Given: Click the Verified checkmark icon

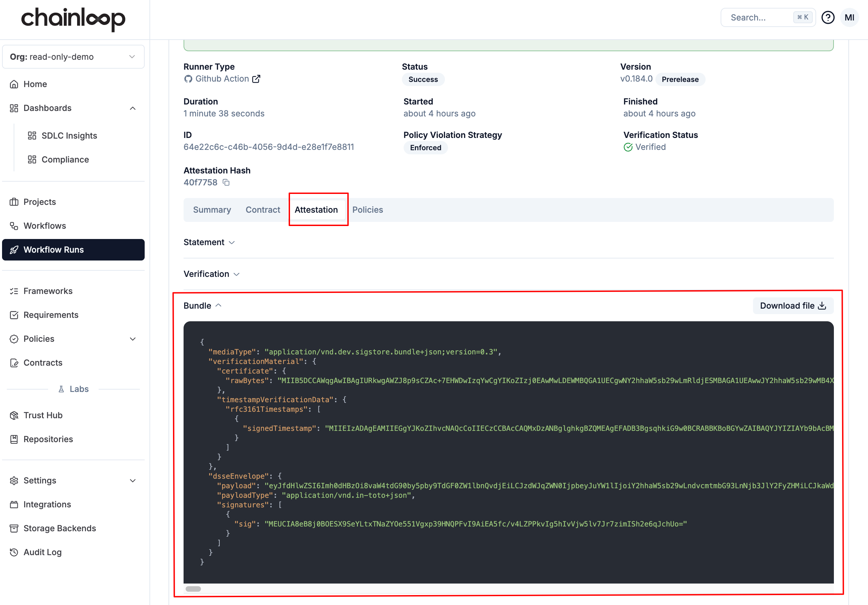Looking at the screenshot, I should [627, 147].
